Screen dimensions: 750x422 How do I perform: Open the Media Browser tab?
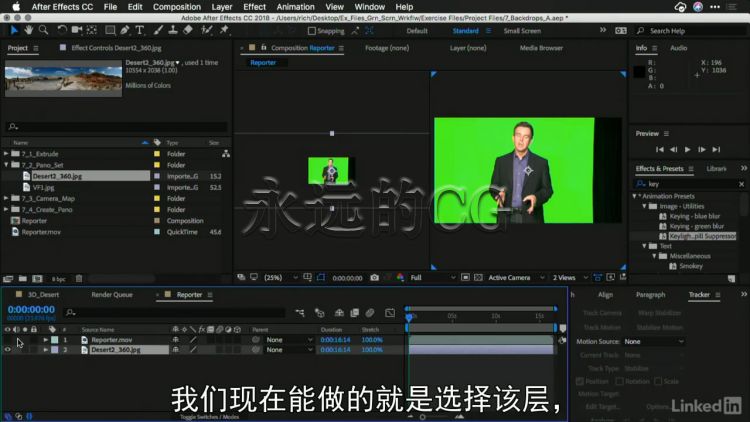tap(541, 48)
